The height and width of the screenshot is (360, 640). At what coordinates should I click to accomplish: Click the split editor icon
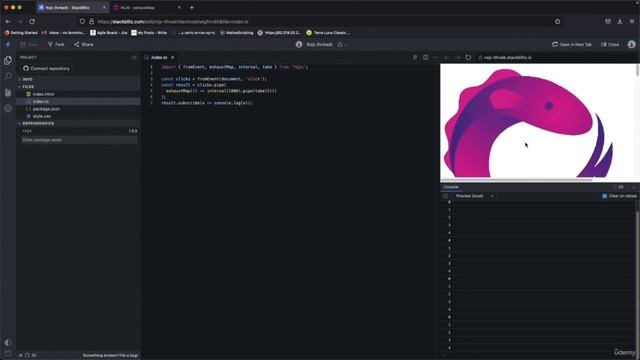click(x=425, y=58)
